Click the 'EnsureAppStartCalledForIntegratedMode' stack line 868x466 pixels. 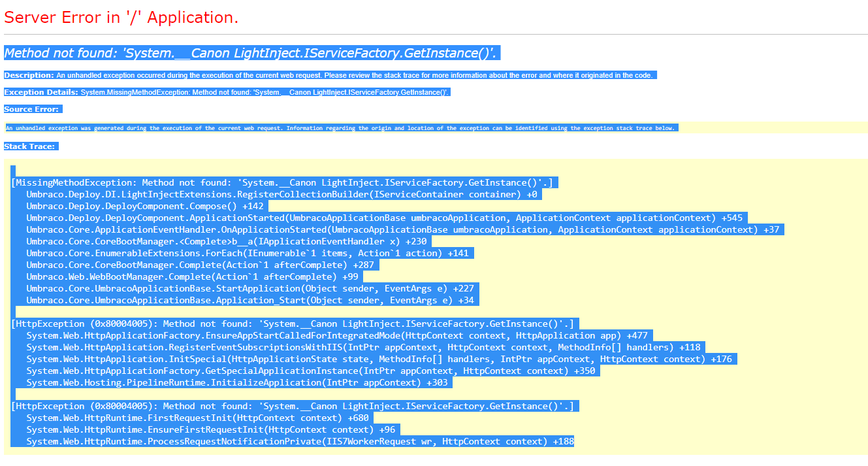[x=337, y=335]
